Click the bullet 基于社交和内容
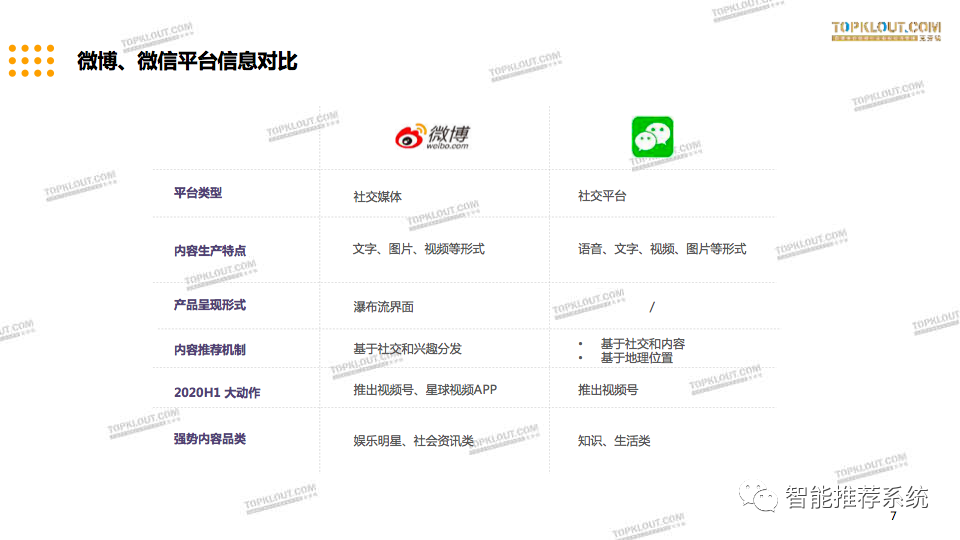Screen dimensions: 960x540 643,343
